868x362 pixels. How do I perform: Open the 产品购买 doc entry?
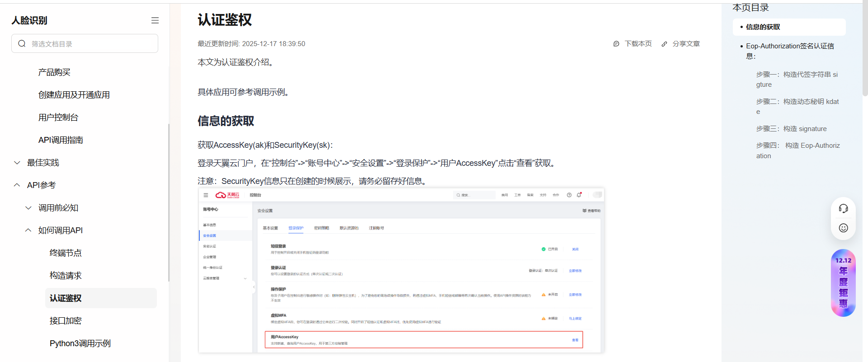(54, 72)
